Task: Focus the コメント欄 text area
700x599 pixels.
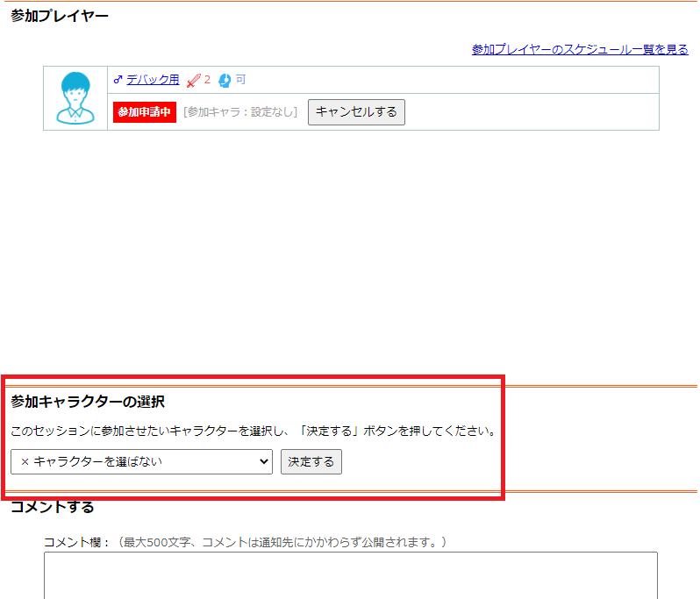Action: pos(351,576)
